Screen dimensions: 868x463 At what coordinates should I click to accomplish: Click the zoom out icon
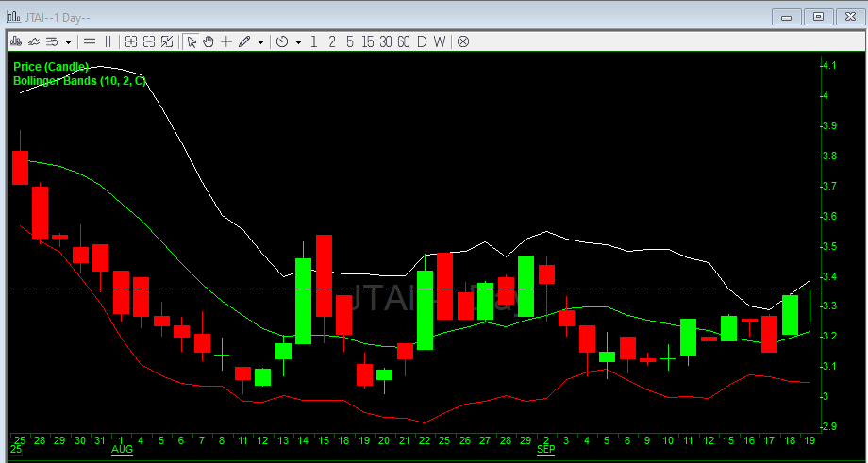point(149,41)
